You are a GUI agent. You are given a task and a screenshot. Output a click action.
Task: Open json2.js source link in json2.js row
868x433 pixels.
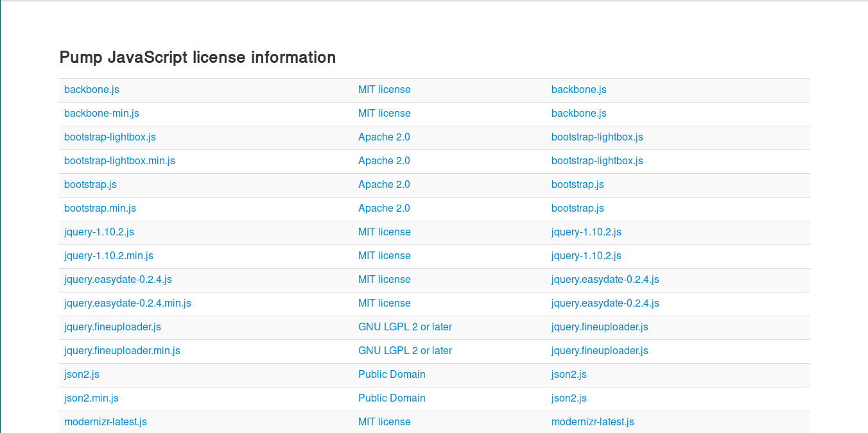pyautogui.click(x=569, y=375)
